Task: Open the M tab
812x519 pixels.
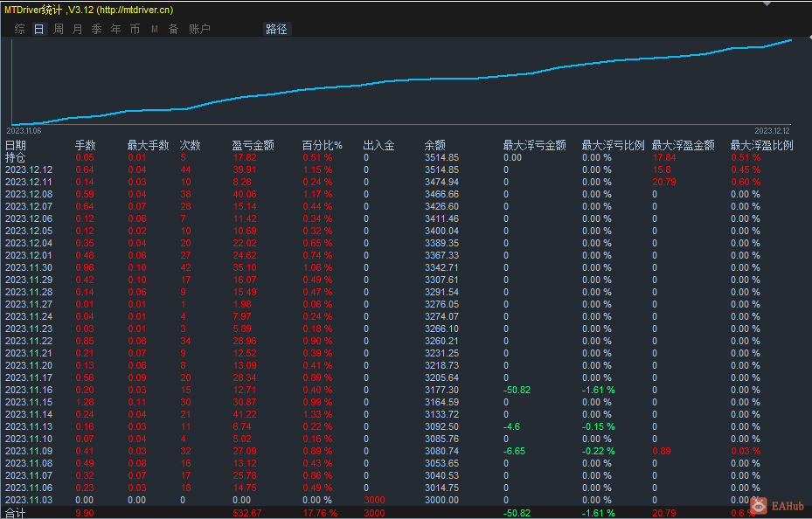Action: tap(155, 29)
